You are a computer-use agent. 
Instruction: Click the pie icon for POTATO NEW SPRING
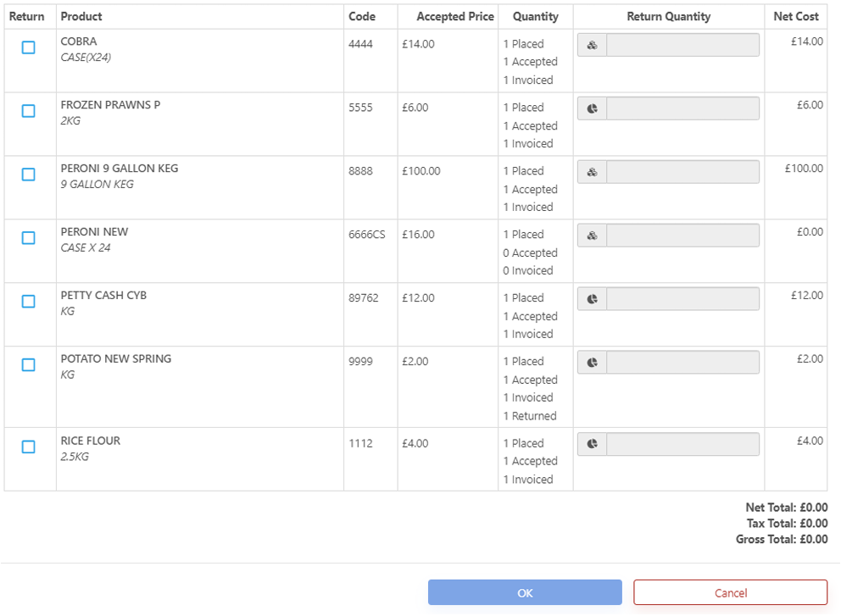592,363
